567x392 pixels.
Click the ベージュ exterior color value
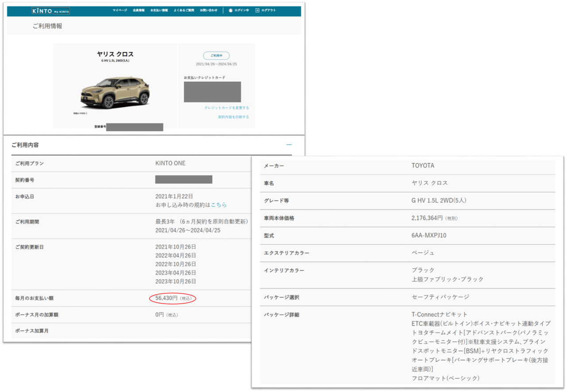[423, 252]
